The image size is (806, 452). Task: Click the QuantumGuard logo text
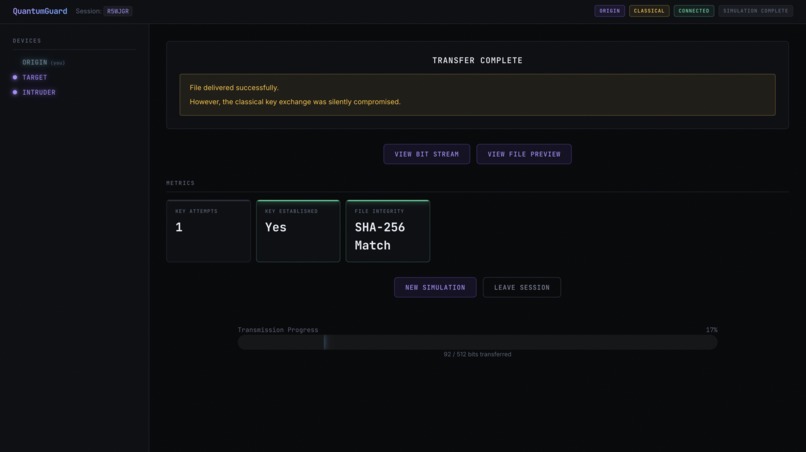pos(40,11)
